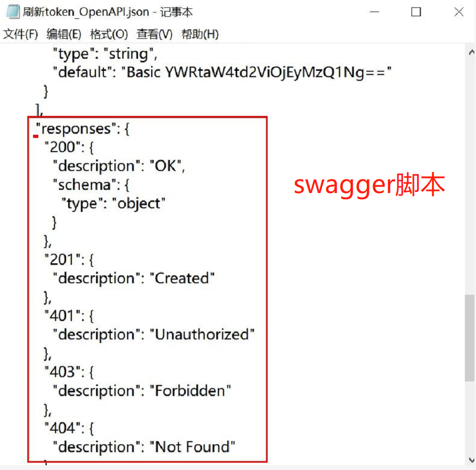
Task: Click the "Forbidden" description value
Action: pyautogui.click(x=190, y=390)
